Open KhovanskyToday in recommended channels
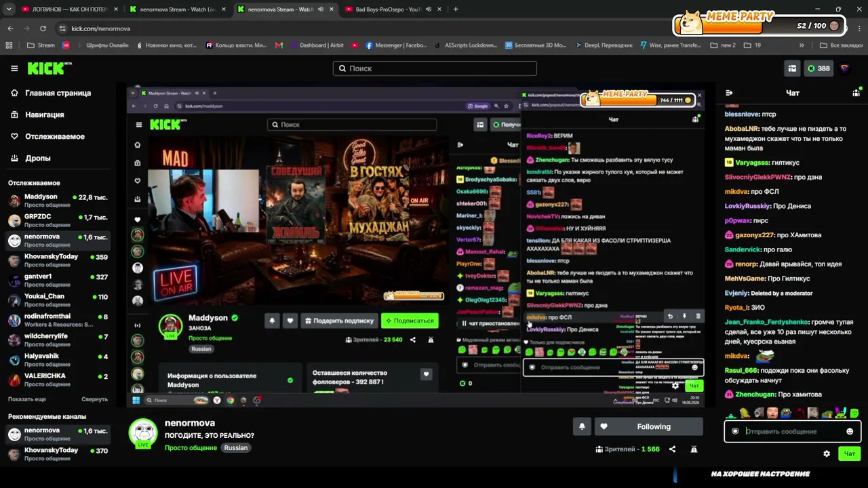 pyautogui.click(x=58, y=454)
